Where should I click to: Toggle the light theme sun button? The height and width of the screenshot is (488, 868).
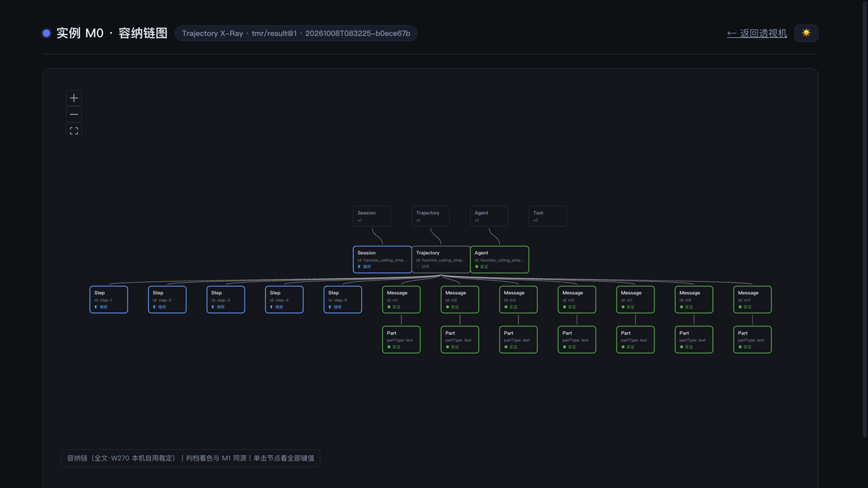(x=806, y=33)
